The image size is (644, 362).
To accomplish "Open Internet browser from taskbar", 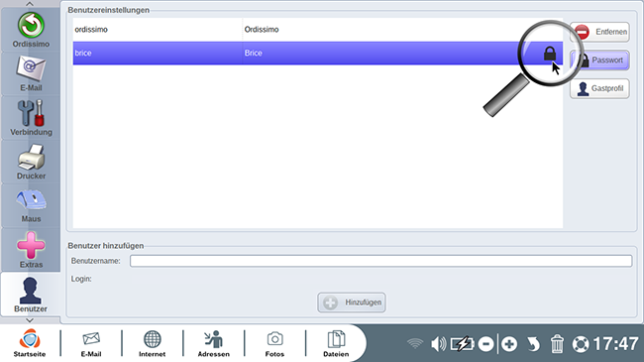I will pyautogui.click(x=152, y=343).
